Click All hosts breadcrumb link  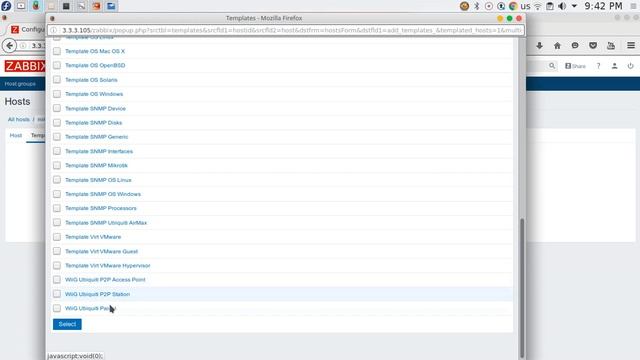19,119
